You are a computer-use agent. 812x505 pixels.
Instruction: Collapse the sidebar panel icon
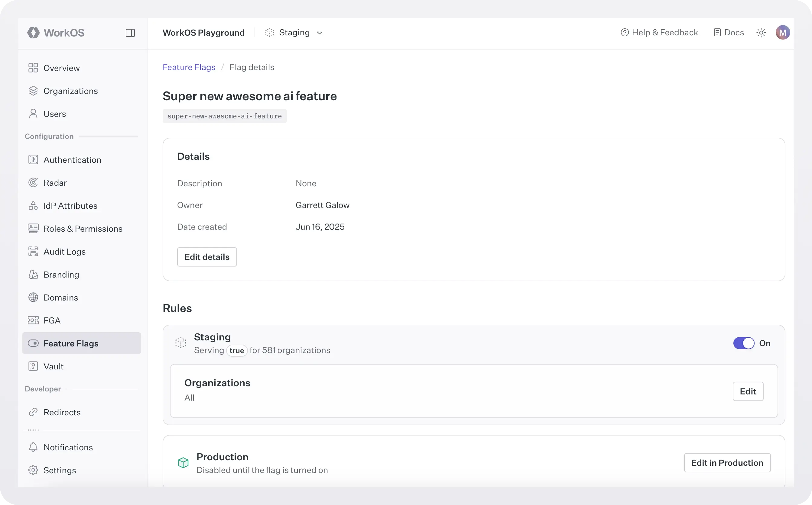130,33
